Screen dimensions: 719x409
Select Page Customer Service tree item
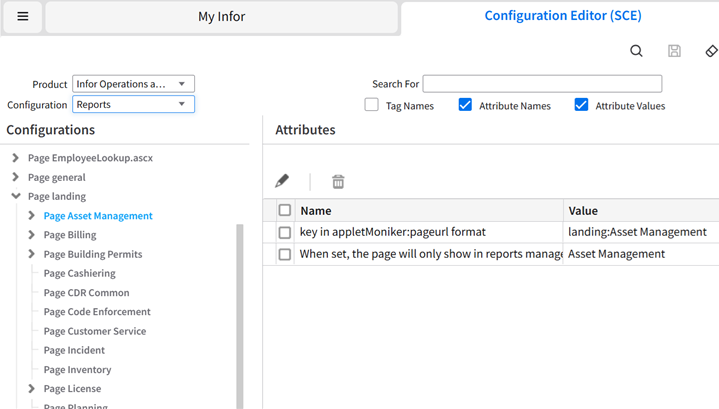[94, 331]
